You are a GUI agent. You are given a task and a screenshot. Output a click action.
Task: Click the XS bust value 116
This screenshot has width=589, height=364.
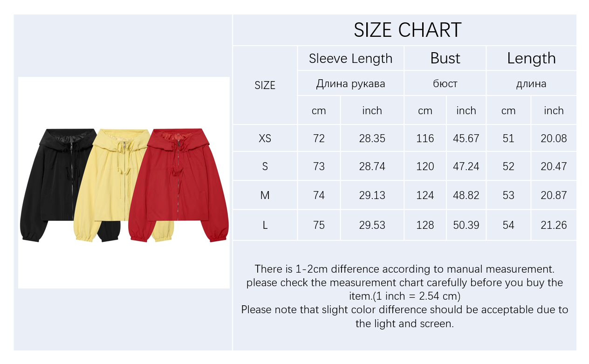(425, 138)
